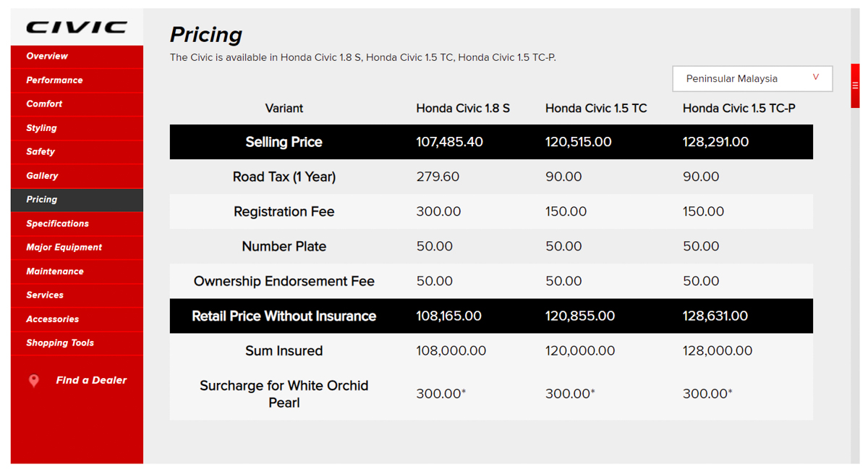
Task: Select the Pricing sidebar item
Action: [41, 200]
